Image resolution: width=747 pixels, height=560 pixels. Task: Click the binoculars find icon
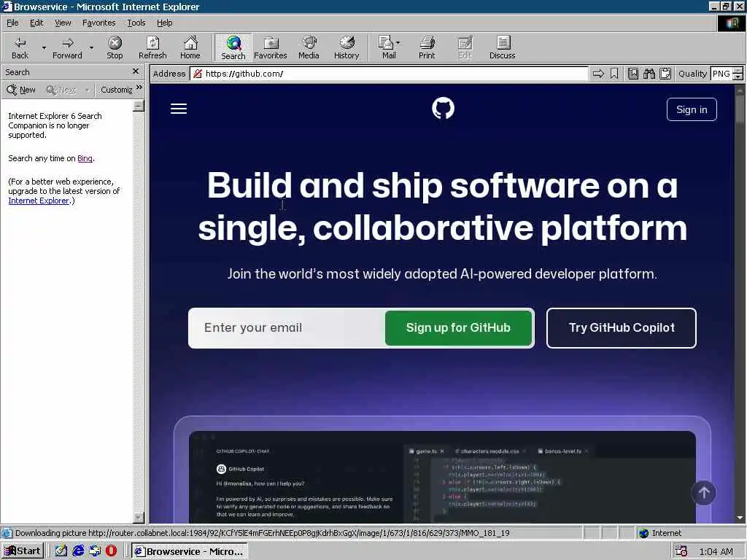click(649, 74)
